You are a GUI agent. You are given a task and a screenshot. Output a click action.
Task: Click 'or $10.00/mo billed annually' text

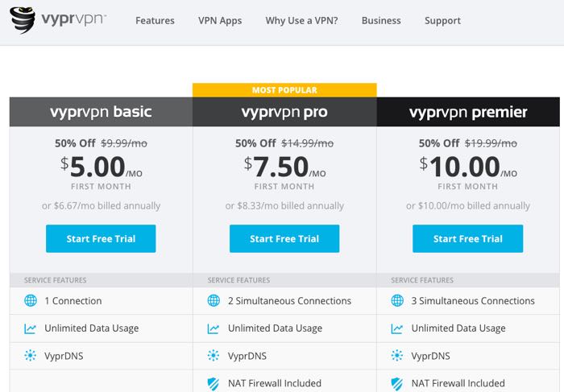(468, 206)
